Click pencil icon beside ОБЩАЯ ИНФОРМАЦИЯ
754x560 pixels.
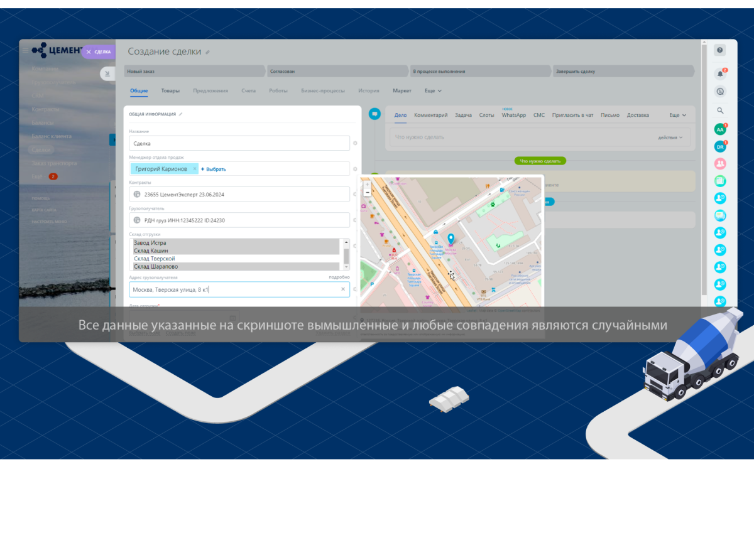181,114
